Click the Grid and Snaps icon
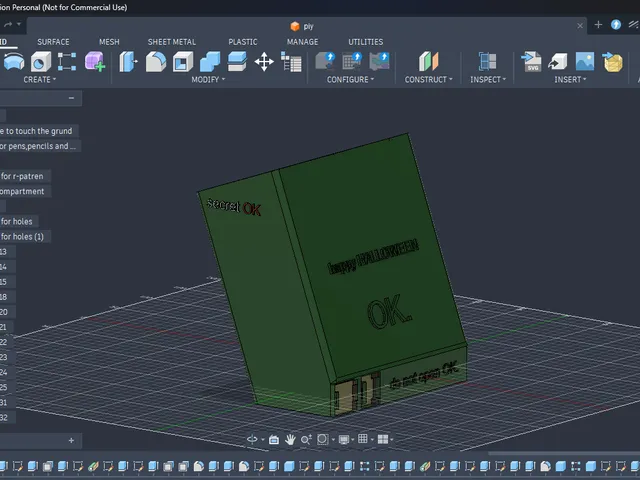 tap(362, 439)
